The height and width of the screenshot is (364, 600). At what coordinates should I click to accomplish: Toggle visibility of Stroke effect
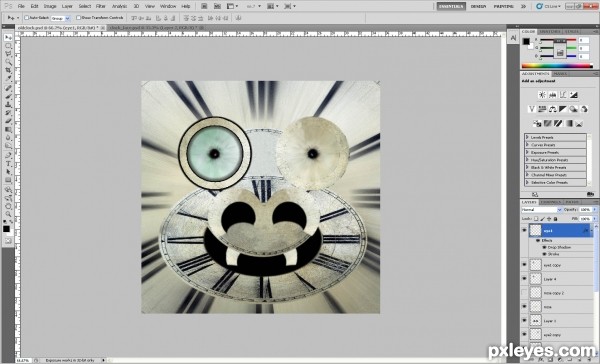[x=544, y=254]
